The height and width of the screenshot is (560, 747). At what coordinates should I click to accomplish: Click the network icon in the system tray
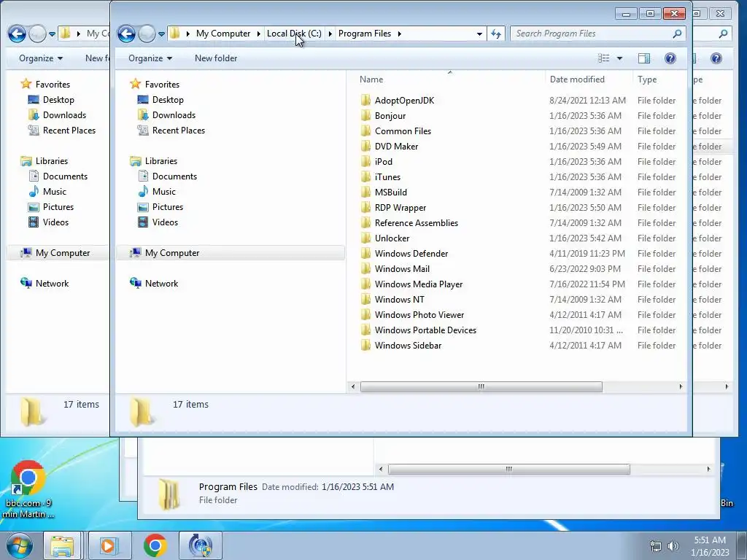656,546
